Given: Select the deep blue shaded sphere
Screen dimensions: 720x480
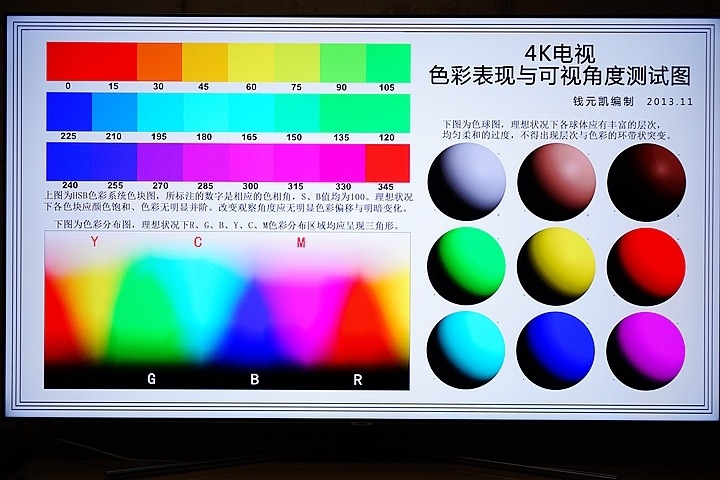Looking at the screenshot, I should pos(556,351).
